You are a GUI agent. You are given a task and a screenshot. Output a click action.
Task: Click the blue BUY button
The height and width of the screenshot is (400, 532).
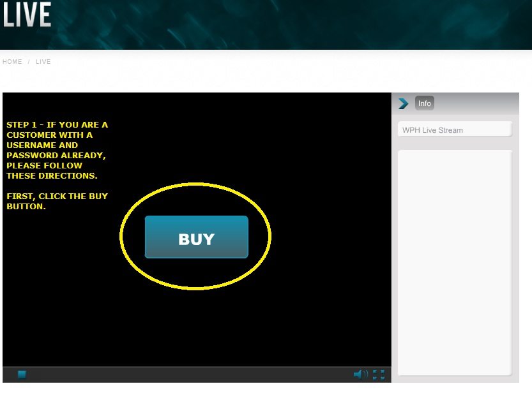click(x=197, y=237)
